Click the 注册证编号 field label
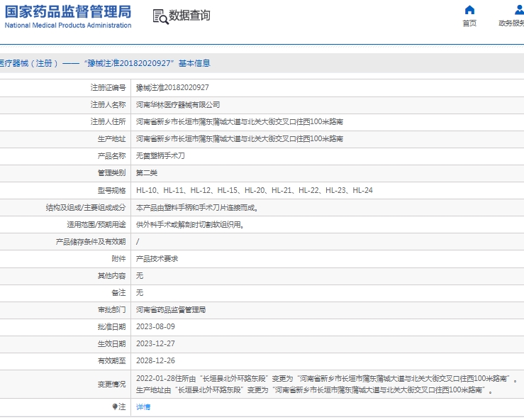Image resolution: width=524 pixels, height=420 pixels. [x=108, y=87]
